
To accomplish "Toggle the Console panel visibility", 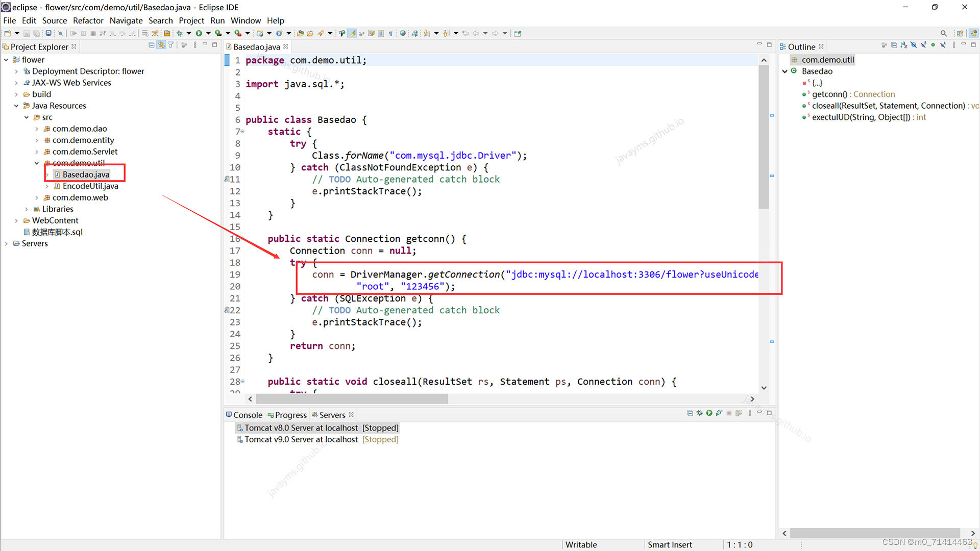I will pos(247,414).
